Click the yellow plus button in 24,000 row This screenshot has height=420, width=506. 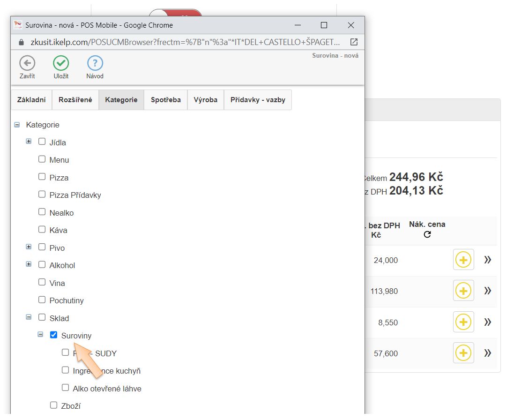(x=463, y=260)
